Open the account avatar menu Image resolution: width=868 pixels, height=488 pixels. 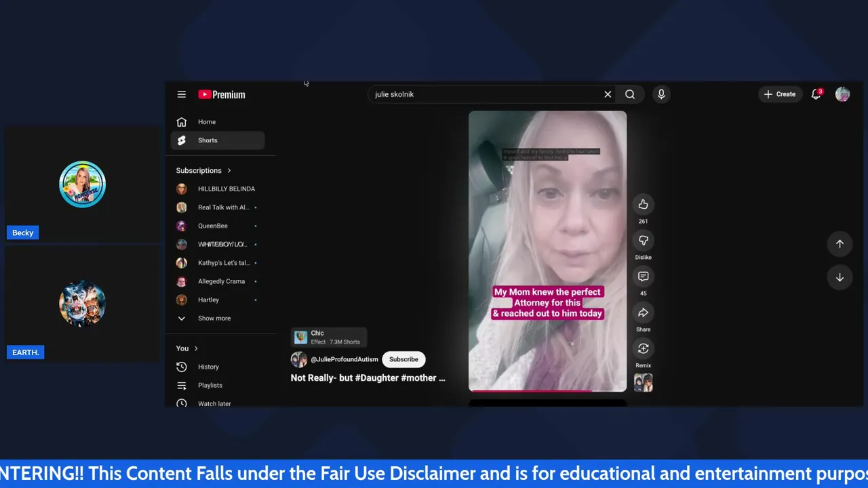pyautogui.click(x=842, y=94)
